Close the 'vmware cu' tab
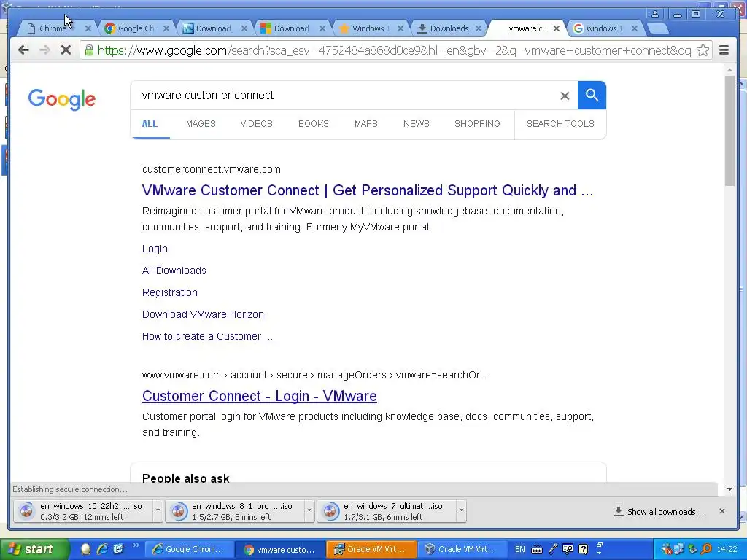747x560 pixels. point(557,28)
